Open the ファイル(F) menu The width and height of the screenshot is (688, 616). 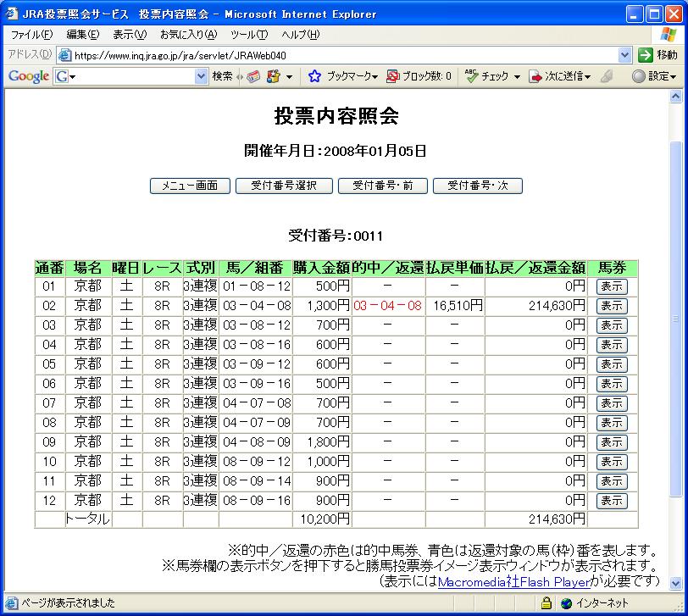[x=31, y=35]
